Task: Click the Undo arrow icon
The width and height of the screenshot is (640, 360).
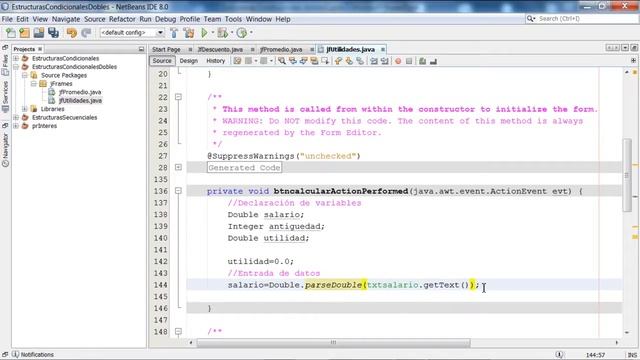Action: point(72,33)
